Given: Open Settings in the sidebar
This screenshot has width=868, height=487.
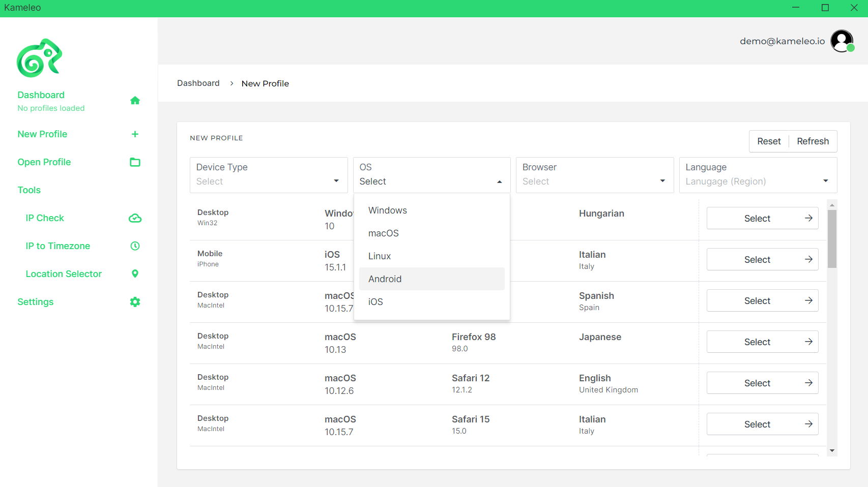Looking at the screenshot, I should click(x=36, y=302).
